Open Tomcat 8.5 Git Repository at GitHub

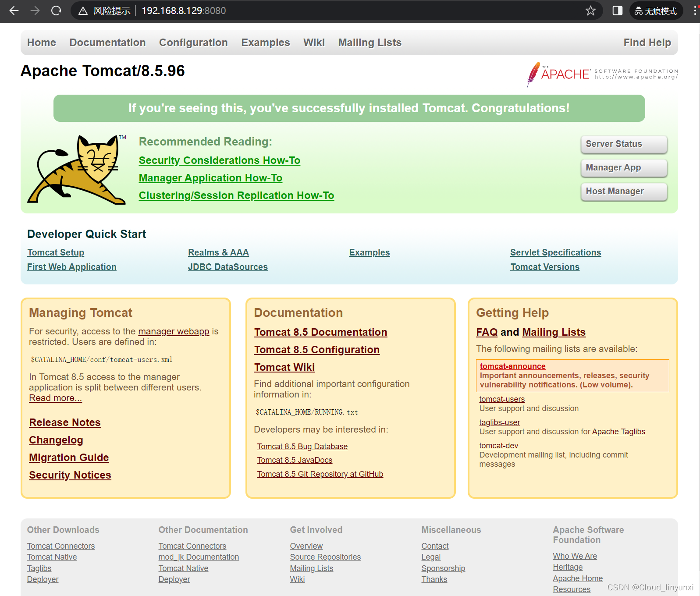[x=320, y=474]
